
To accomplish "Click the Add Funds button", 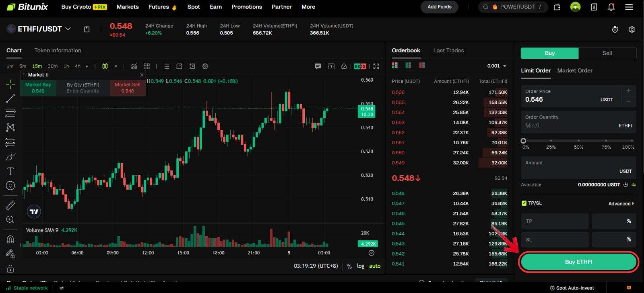I will click(440, 7).
